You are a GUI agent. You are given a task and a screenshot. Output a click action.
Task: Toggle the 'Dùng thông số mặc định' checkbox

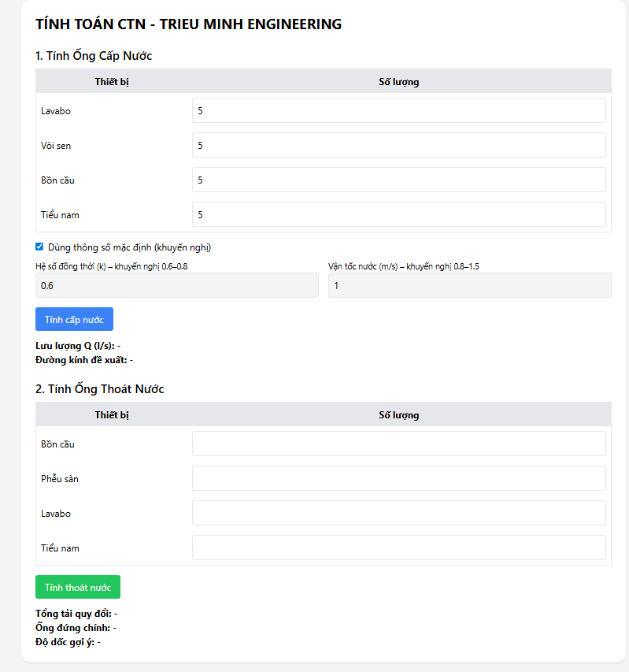(40, 247)
